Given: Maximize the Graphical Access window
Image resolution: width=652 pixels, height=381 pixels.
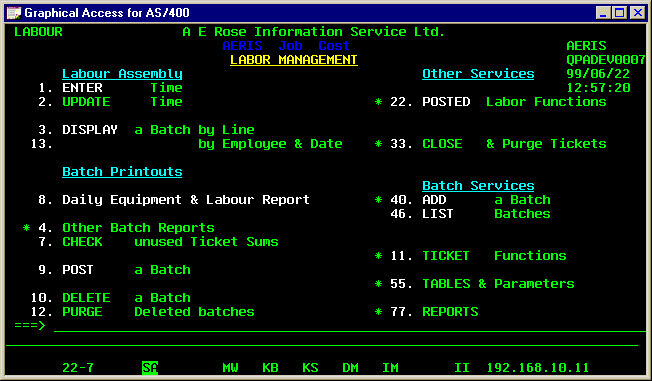Looking at the screenshot, I should pyautogui.click(x=620, y=12).
